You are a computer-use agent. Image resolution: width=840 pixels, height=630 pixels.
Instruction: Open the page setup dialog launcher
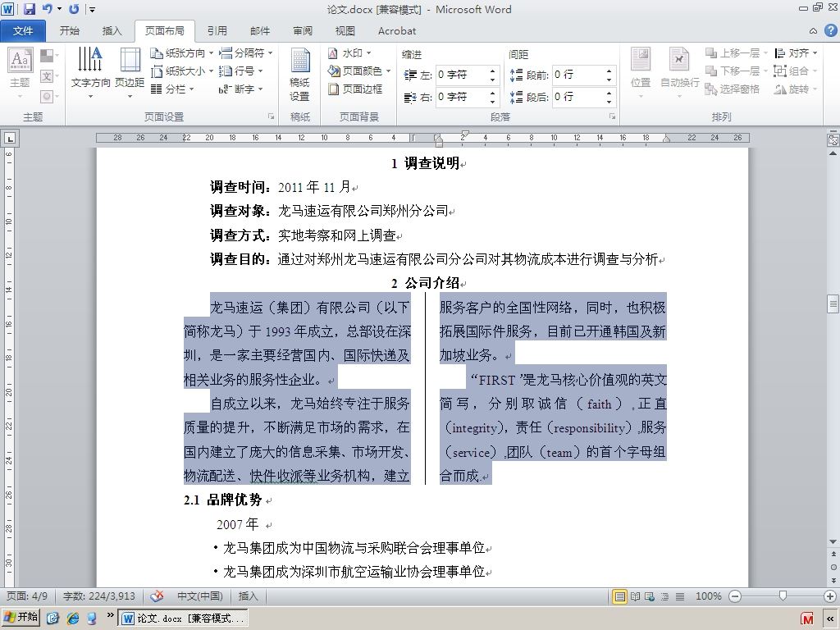pos(271,116)
